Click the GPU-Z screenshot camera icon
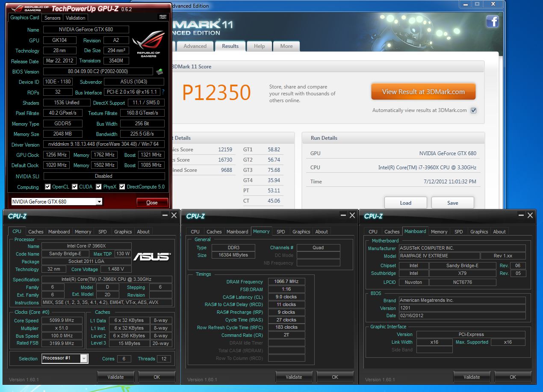 tap(162, 18)
